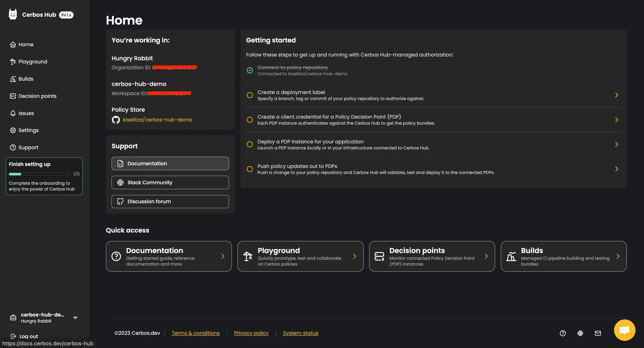Click the onboarding progress bar showing 1/5
Screen dimensions: 644x348
39,174
